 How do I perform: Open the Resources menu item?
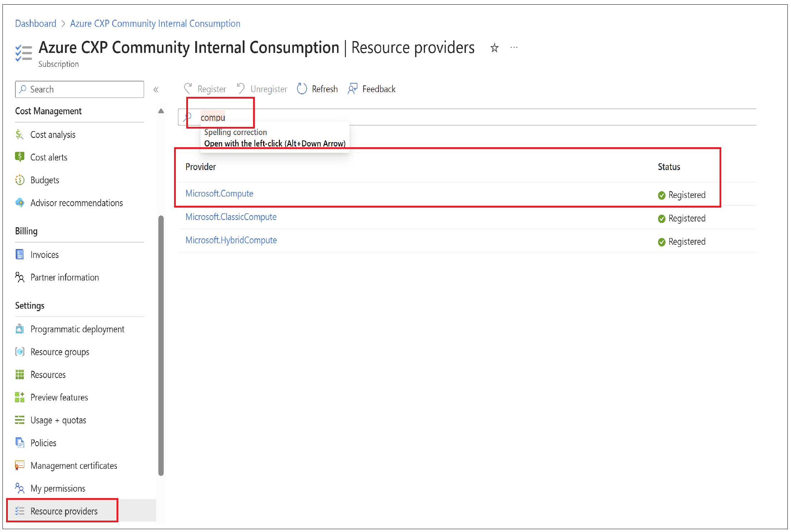click(48, 375)
